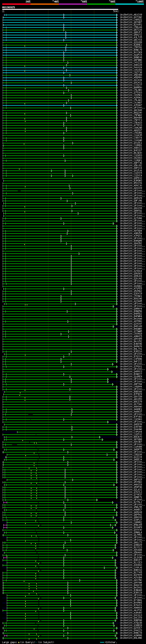Select the query name AU196925
This screenshot has width=146, height=644.
click(x=8, y=7)
